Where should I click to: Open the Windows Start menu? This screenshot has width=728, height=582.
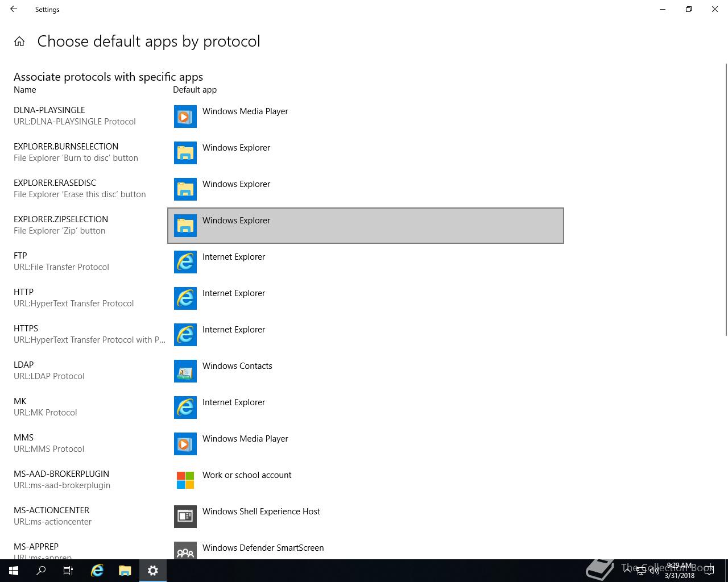pyautogui.click(x=14, y=571)
